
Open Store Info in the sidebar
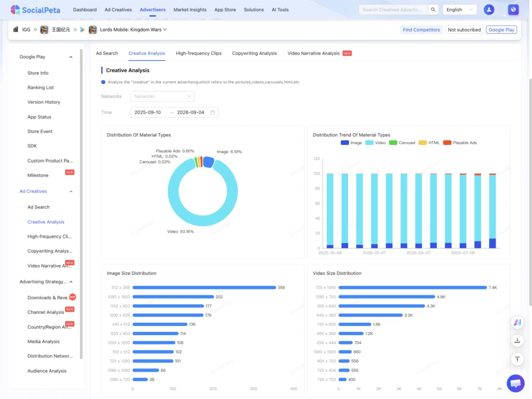click(38, 73)
